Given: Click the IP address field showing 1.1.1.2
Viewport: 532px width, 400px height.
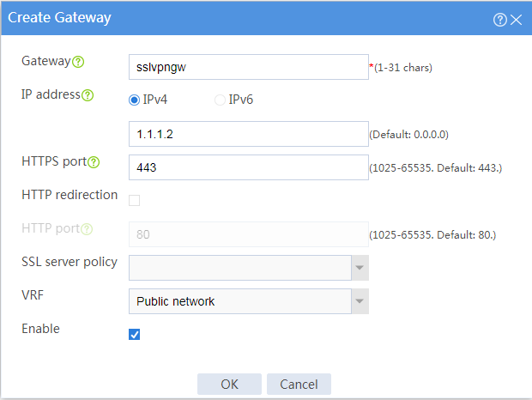Looking at the screenshot, I should coord(249,134).
